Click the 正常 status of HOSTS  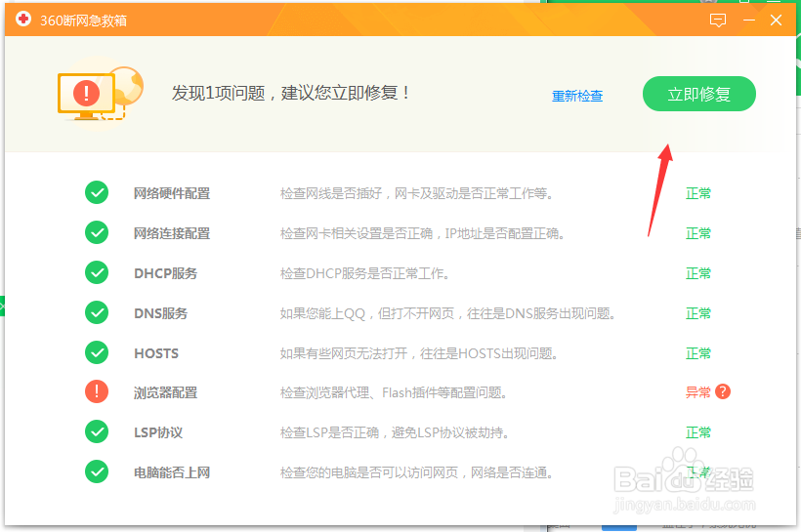(x=697, y=352)
